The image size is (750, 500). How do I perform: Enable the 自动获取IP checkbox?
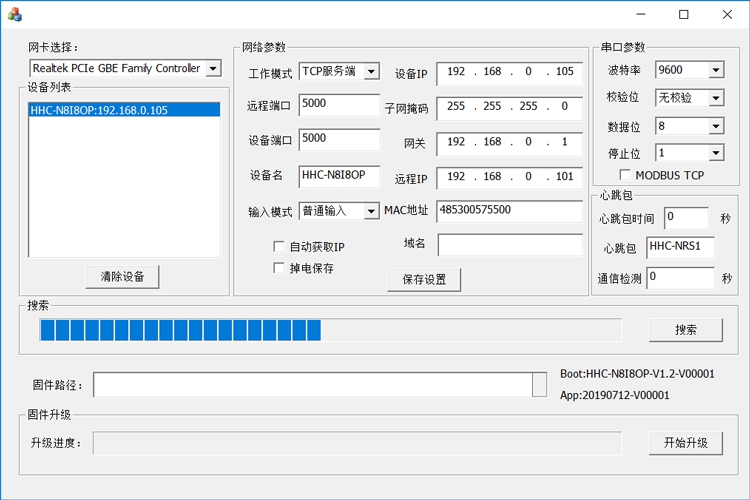coord(280,247)
